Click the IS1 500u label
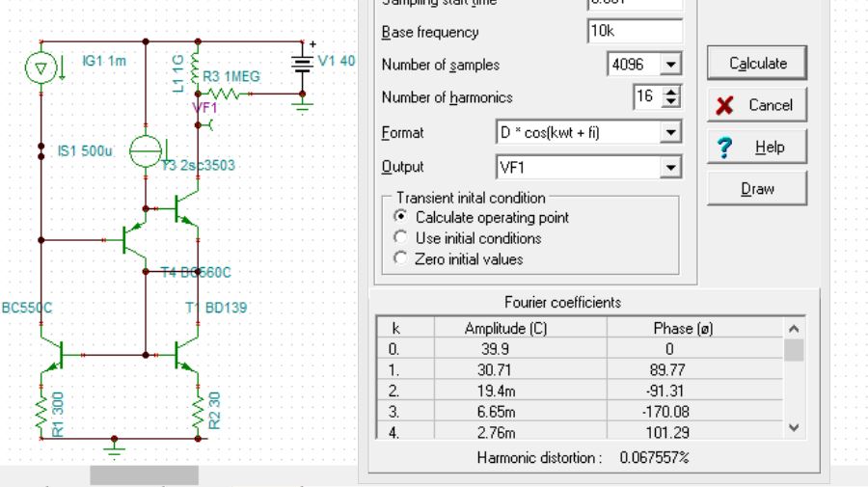868x487 pixels. [85, 150]
